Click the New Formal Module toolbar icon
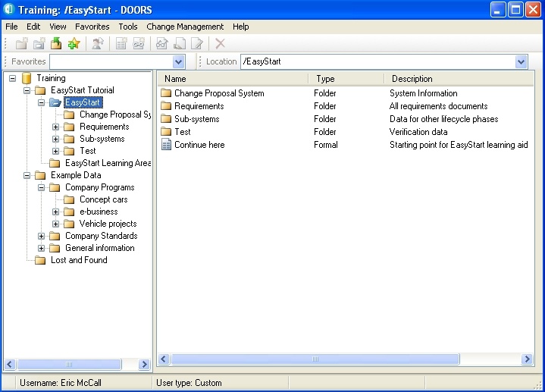The image size is (545, 392). click(x=121, y=44)
